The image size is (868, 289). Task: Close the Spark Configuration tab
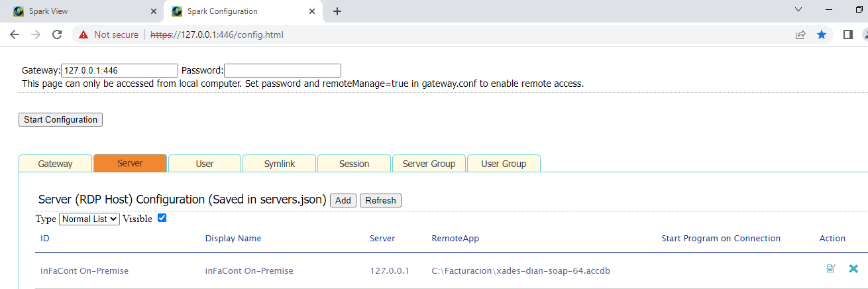pyautogui.click(x=311, y=11)
